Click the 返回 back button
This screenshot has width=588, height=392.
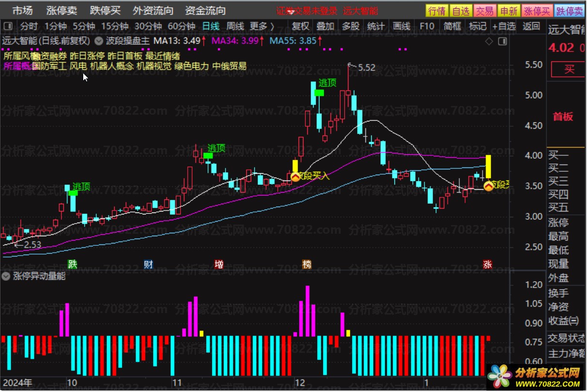click(531, 26)
